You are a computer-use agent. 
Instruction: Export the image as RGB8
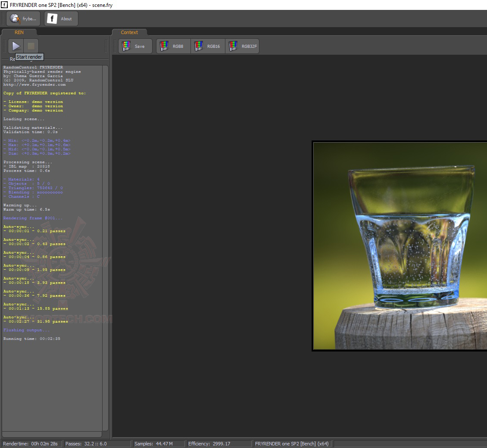pyautogui.click(x=173, y=46)
